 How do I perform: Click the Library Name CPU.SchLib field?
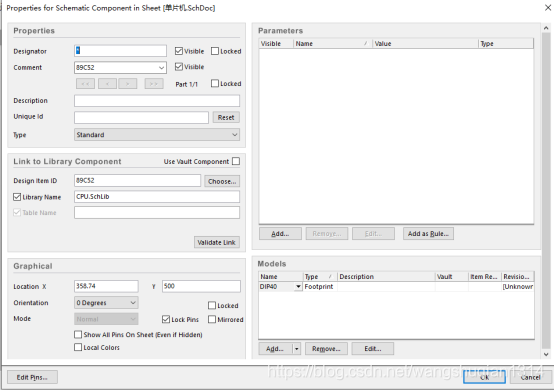(x=157, y=197)
